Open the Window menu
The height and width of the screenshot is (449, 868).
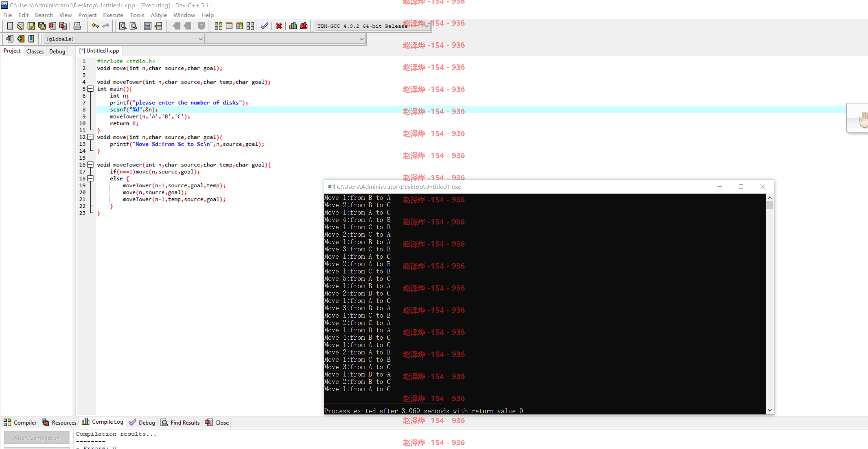coord(184,15)
